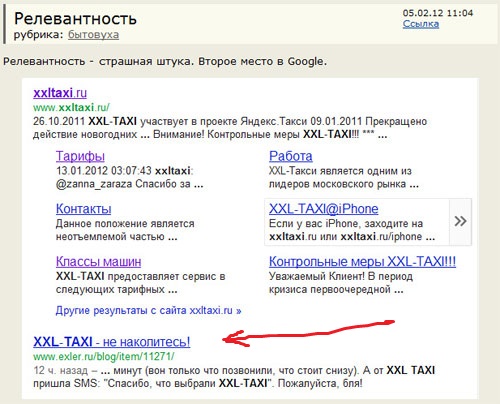This screenshot has height=404, width=500.
Task: Open the Работа sitelink
Action: click(x=291, y=156)
